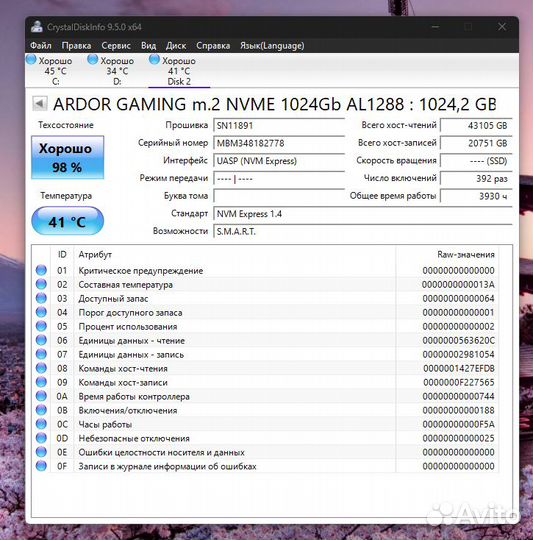The image size is (533, 540).
Task: Click status circle of attribute 01
Action: point(41,270)
